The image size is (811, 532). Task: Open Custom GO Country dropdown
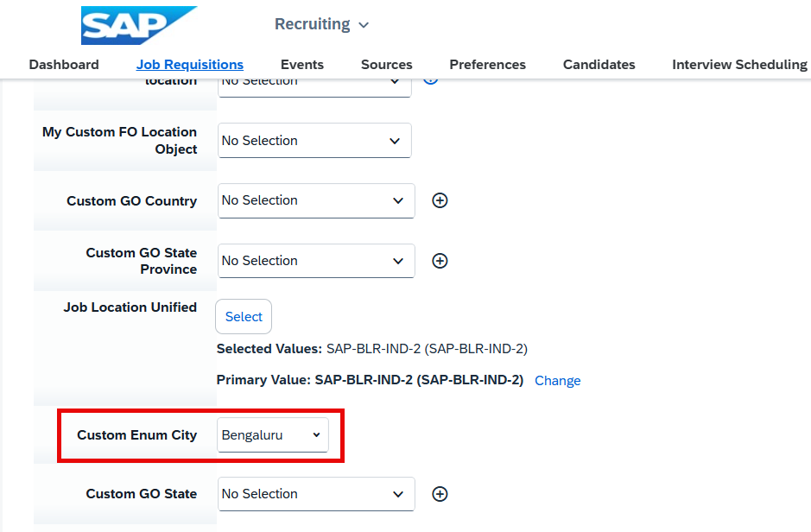(x=316, y=200)
